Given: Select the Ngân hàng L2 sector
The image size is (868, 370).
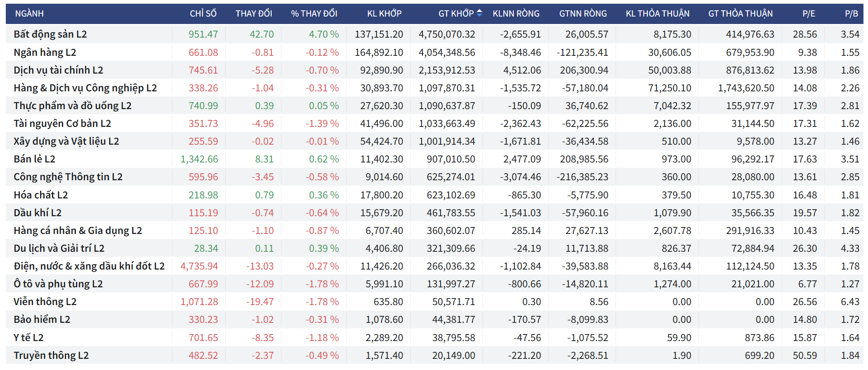Looking at the screenshot, I should pyautogui.click(x=45, y=53).
